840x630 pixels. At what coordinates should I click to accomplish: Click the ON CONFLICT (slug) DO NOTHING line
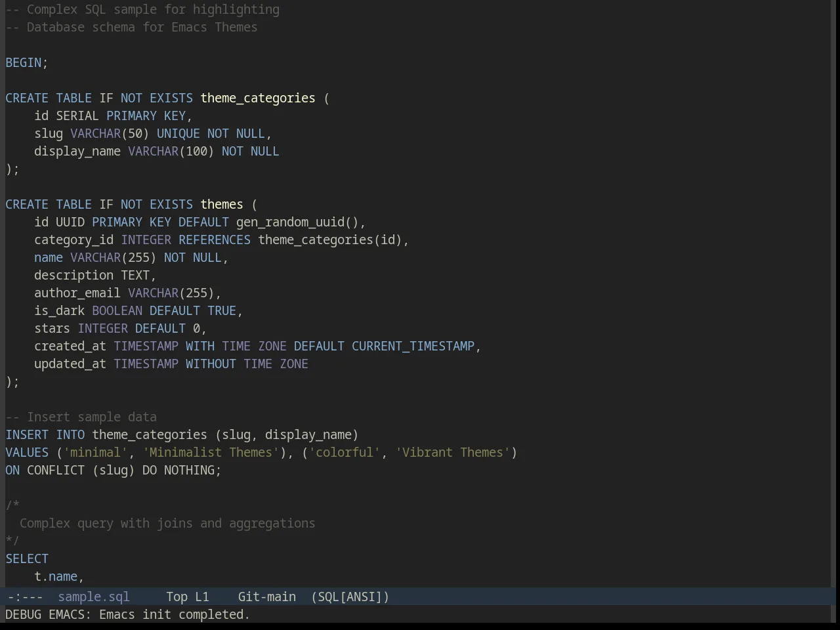tap(114, 471)
